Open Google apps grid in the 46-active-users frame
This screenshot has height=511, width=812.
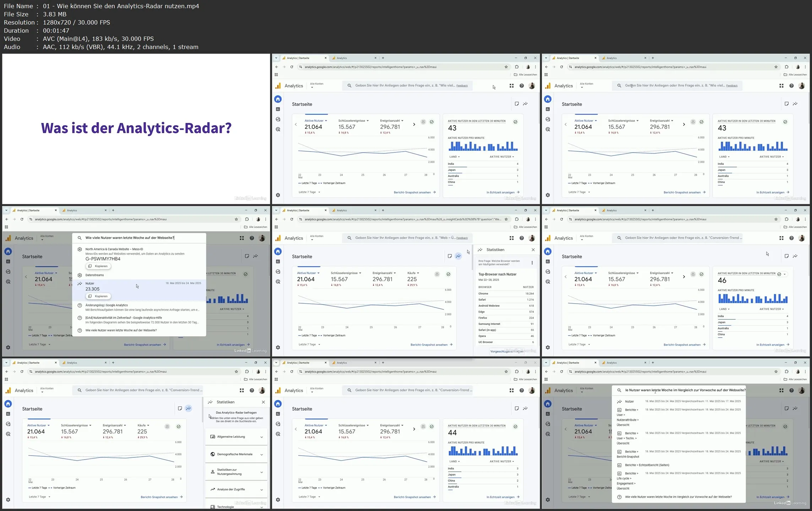[781, 238]
